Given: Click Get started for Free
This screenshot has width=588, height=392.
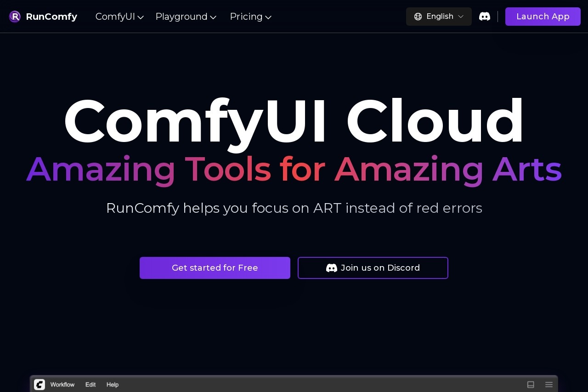Looking at the screenshot, I should click(215, 268).
